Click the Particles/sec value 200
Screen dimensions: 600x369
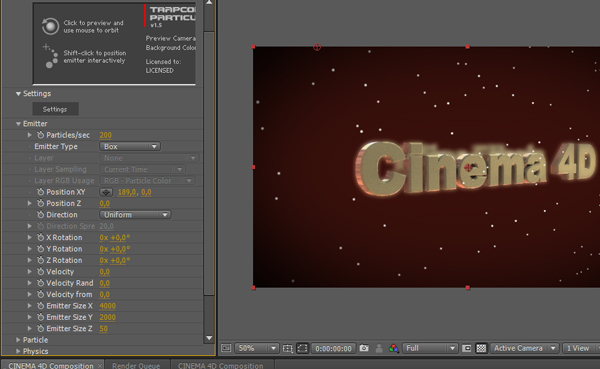coord(106,135)
